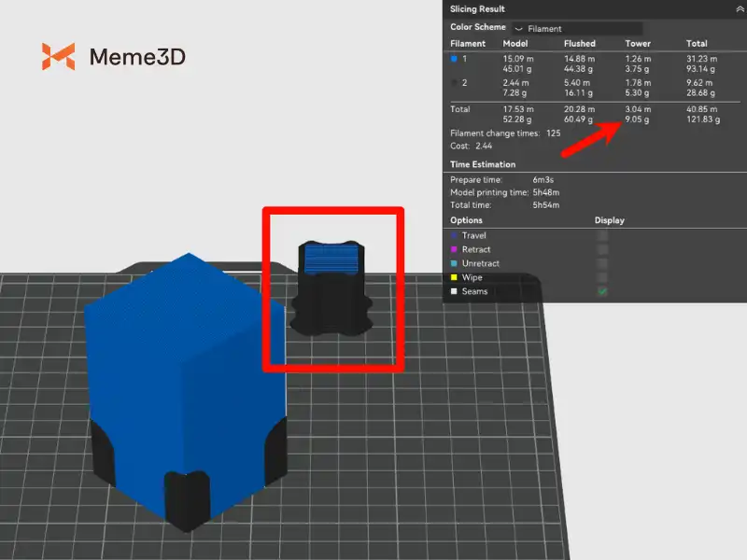Click the Filament 2 black swatch

[x=455, y=83]
